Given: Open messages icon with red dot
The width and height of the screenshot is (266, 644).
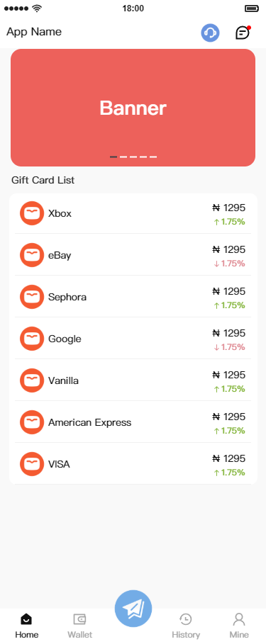Looking at the screenshot, I should click(x=243, y=33).
